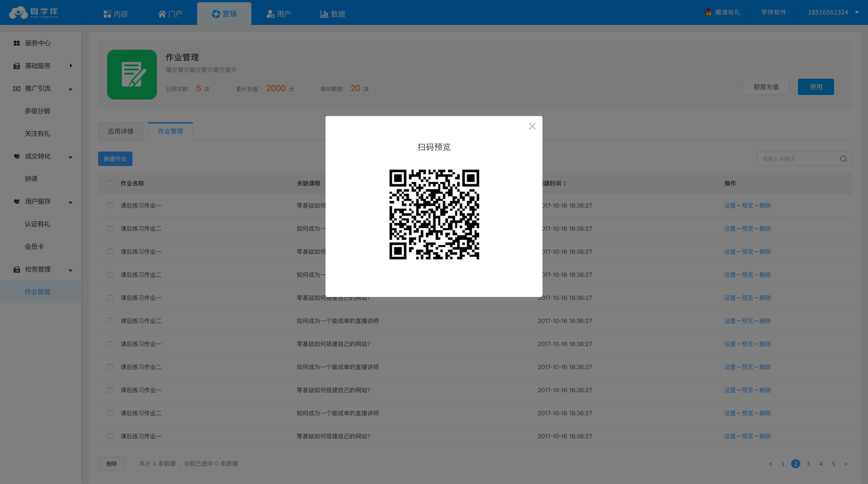Image resolution: width=868 pixels, height=484 pixels.
Task: Check the sixth row checkbox
Action: (110, 320)
